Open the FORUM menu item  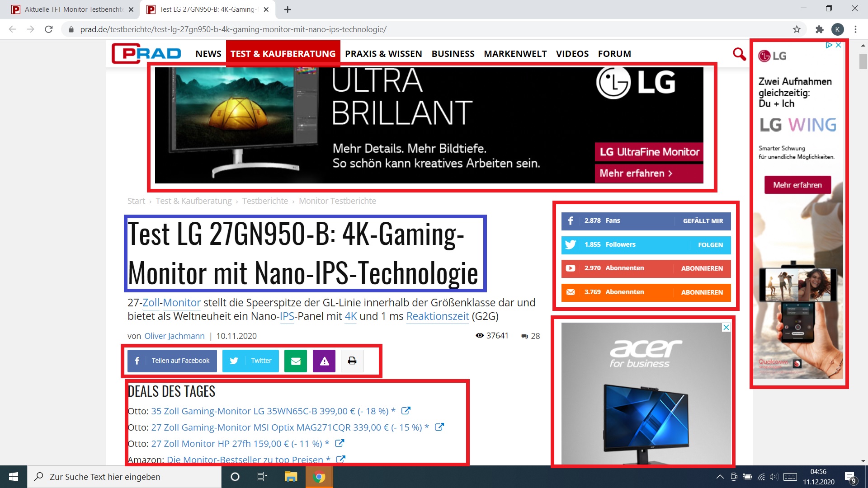point(614,54)
